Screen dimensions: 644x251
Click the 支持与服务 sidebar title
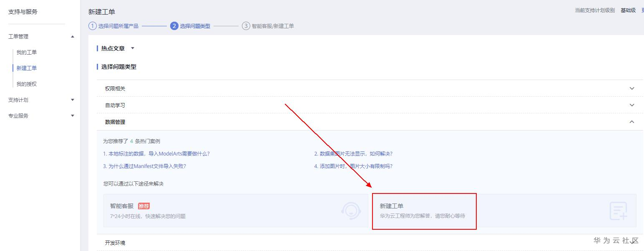click(23, 12)
